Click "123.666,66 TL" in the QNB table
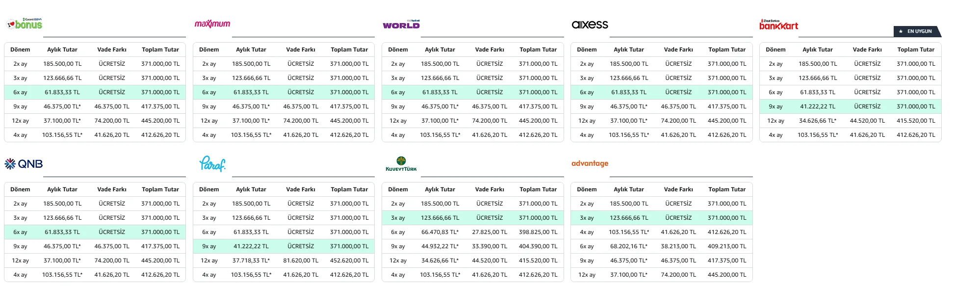 [x=62, y=218]
